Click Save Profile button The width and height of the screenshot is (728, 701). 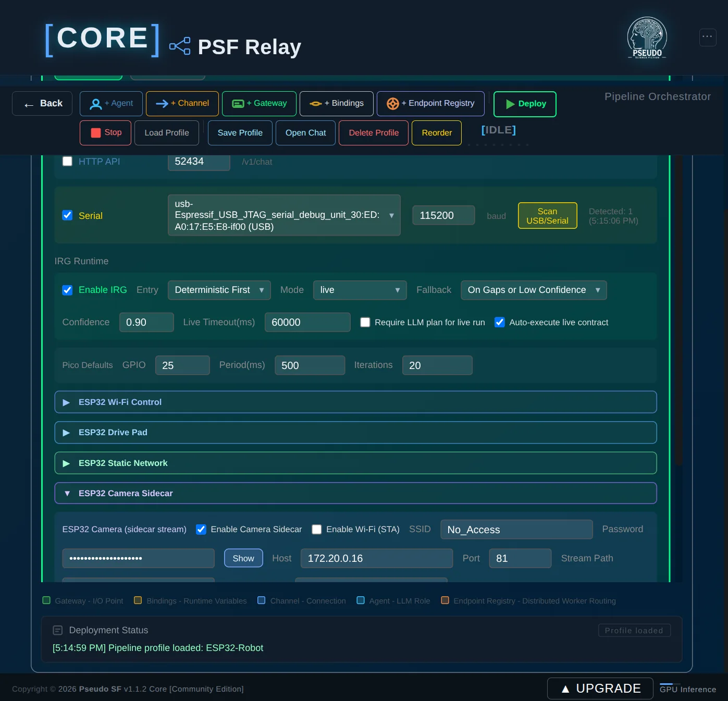tap(240, 133)
